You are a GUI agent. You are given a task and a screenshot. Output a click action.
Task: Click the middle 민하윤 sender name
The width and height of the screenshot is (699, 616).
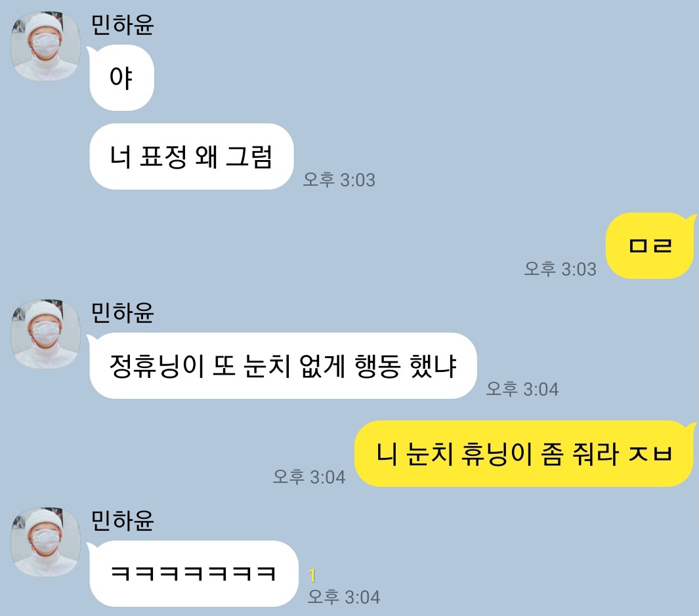coord(122,313)
